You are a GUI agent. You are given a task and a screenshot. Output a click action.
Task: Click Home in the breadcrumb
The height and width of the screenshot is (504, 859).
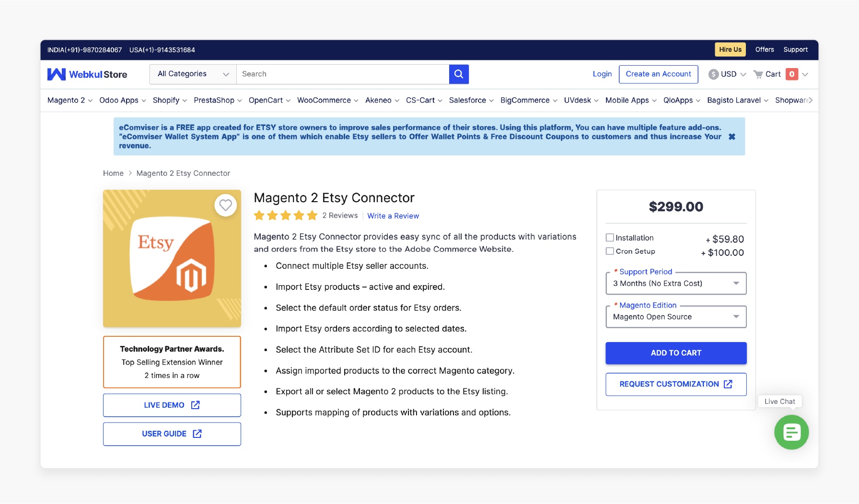(113, 173)
